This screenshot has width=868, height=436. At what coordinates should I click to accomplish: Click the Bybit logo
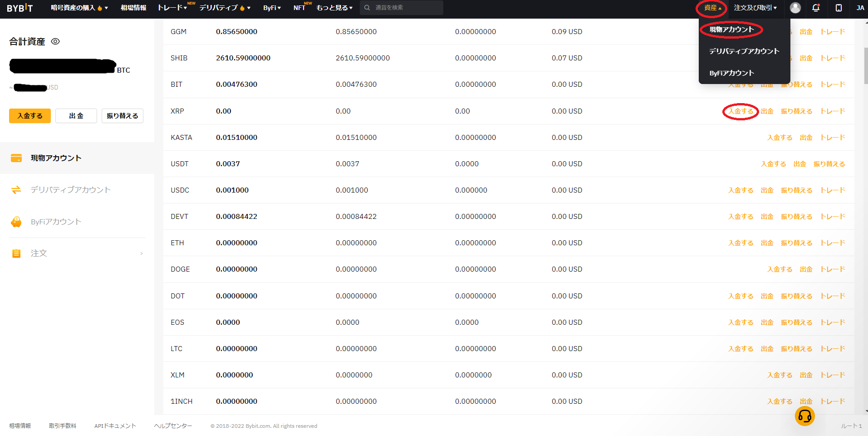coord(20,8)
